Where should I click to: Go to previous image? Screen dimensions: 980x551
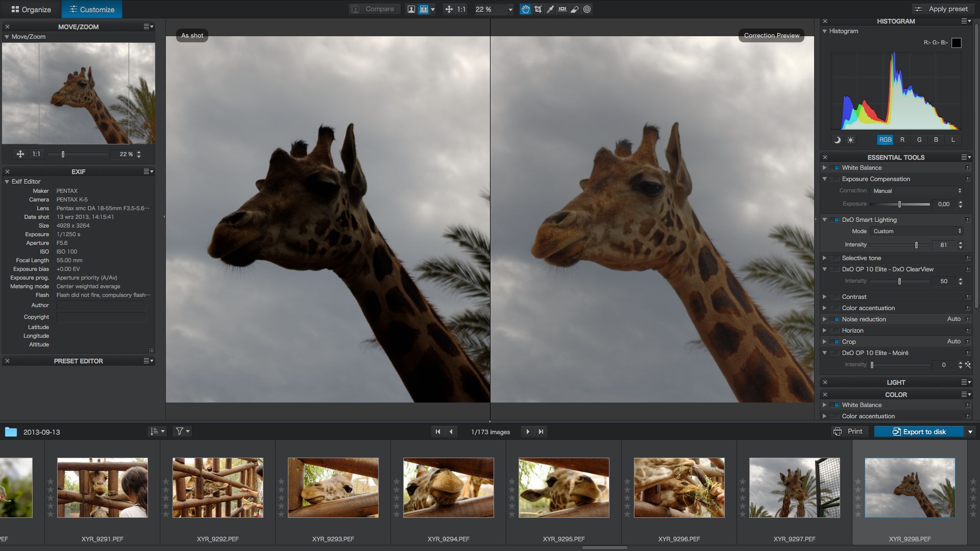pos(451,432)
